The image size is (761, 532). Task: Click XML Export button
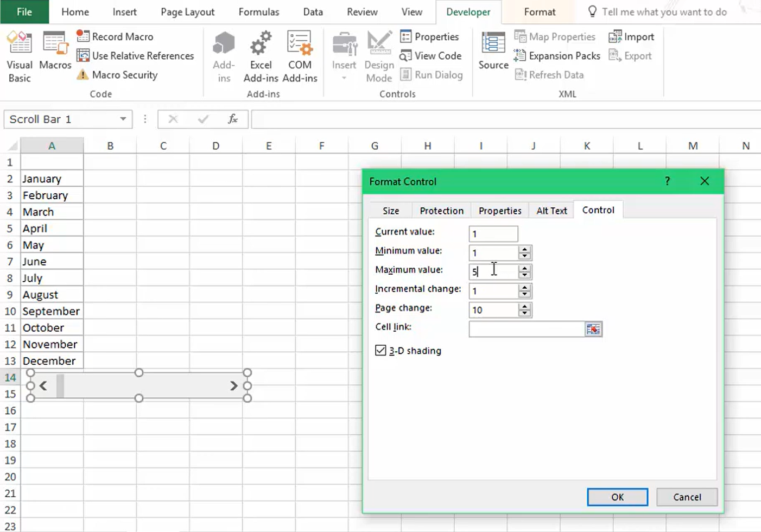(630, 55)
